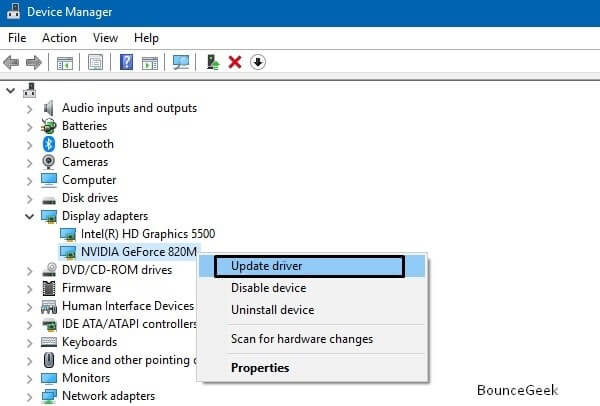Select the NVIDIA GeForce 820M label
This screenshot has height=406, width=600.
[x=139, y=252]
